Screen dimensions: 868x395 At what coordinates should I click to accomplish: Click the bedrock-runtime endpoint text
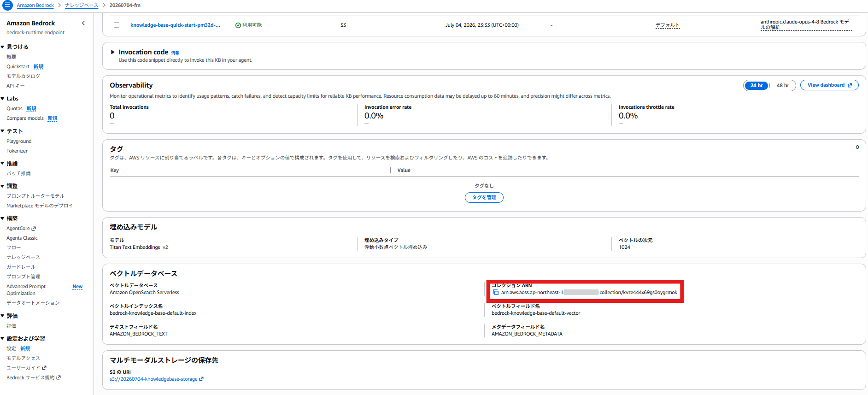(x=35, y=33)
